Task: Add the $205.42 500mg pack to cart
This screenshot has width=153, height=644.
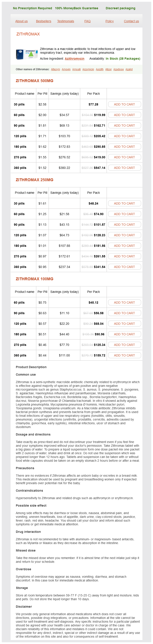Action: (x=124, y=136)
